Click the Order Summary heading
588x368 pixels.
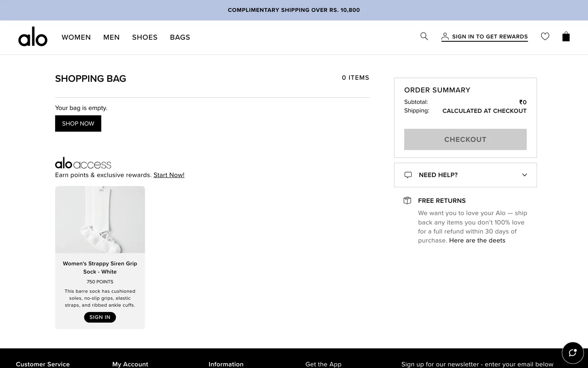point(437,90)
